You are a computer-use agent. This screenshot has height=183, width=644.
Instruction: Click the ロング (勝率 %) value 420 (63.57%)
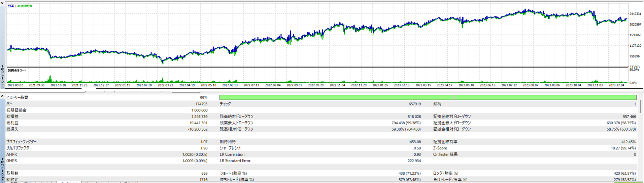[x=625, y=174]
